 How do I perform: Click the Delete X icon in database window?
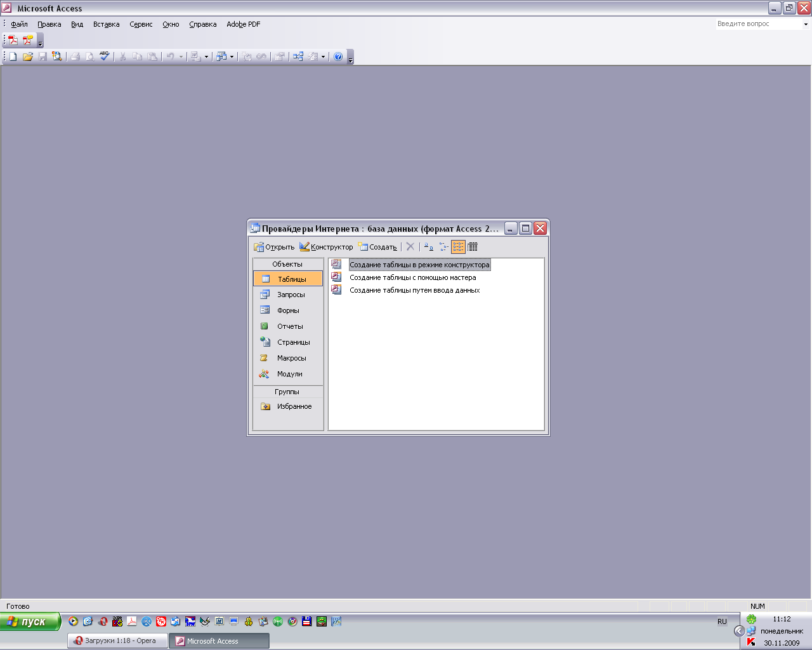click(410, 247)
